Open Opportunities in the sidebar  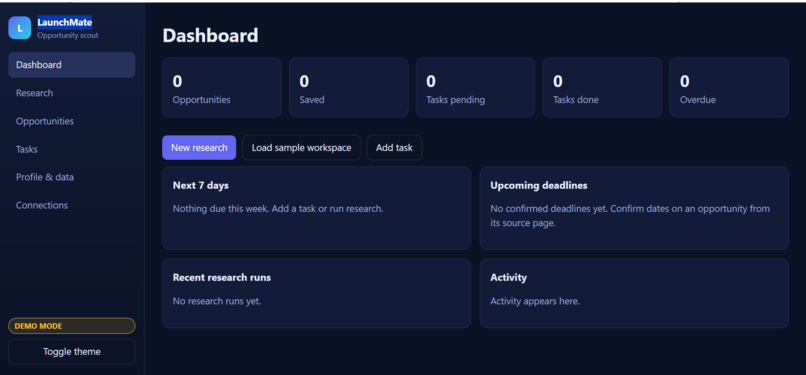71,121
